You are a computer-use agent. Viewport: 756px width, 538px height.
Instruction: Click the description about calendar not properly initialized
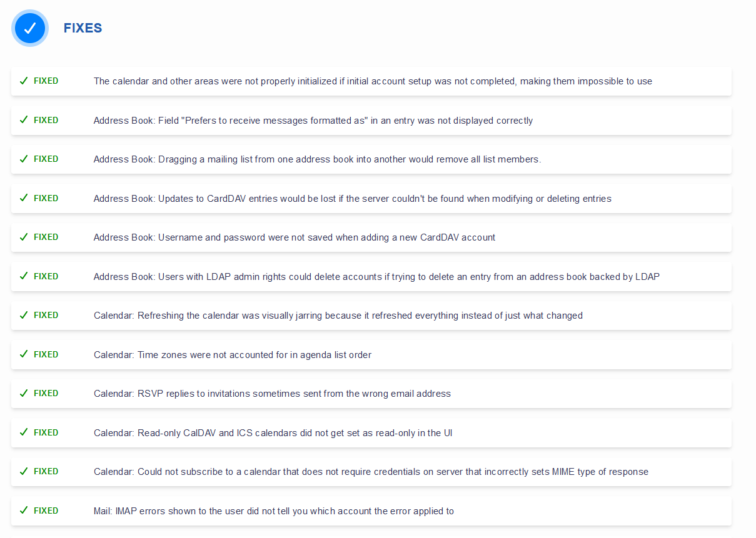(373, 81)
